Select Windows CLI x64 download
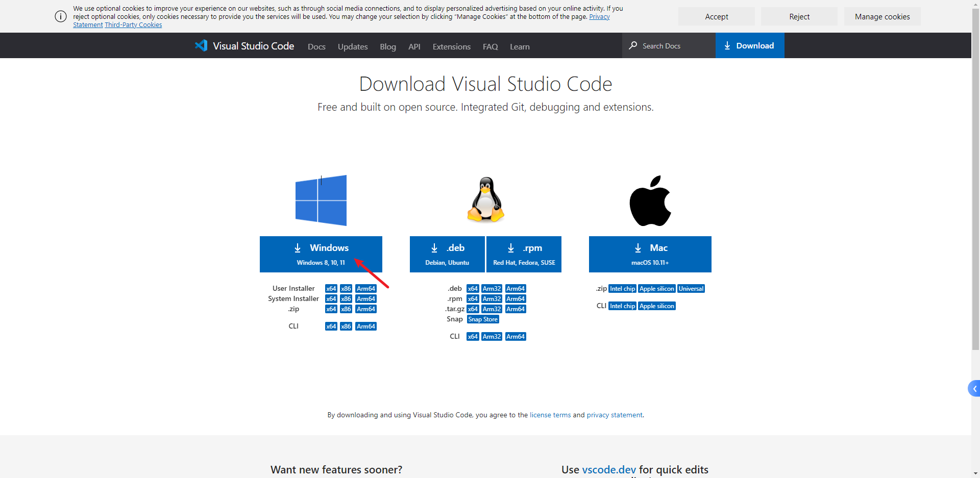The image size is (980, 478). (331, 326)
